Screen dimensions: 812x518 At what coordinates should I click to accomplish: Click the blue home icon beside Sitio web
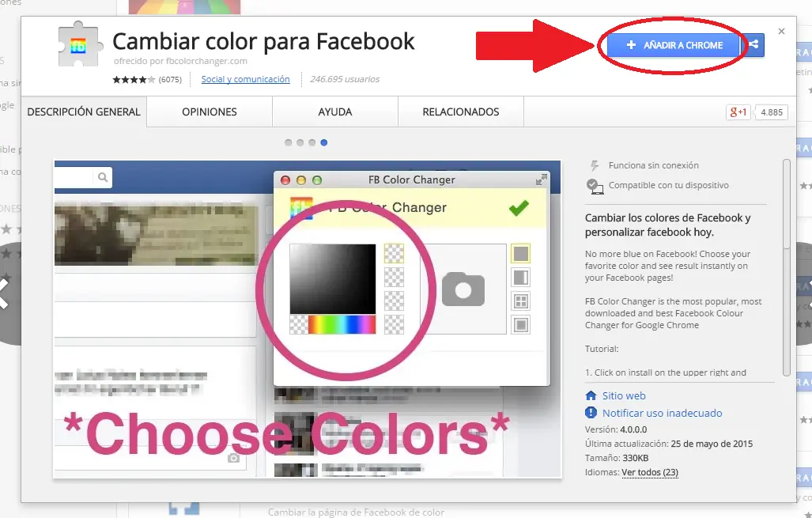[591, 395]
